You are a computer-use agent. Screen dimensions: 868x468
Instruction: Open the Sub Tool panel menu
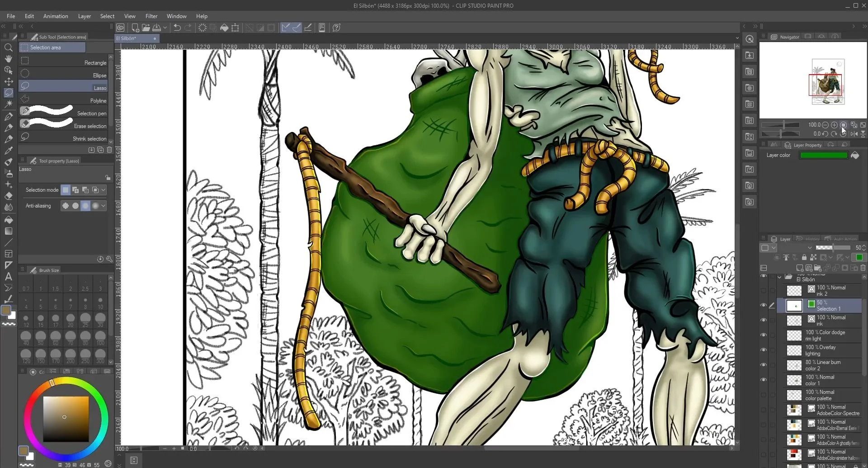(x=22, y=37)
